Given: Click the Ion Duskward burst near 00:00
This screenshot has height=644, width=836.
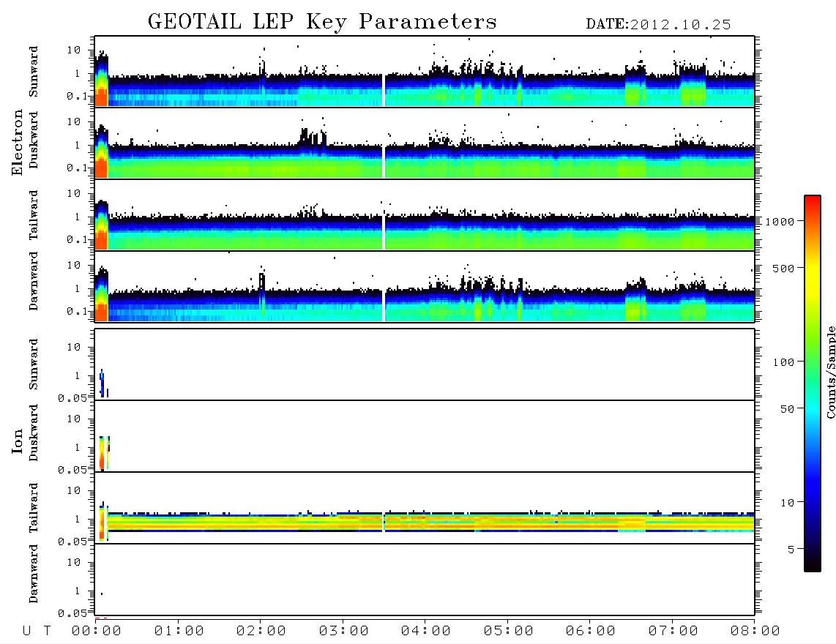Looking at the screenshot, I should (x=104, y=453).
